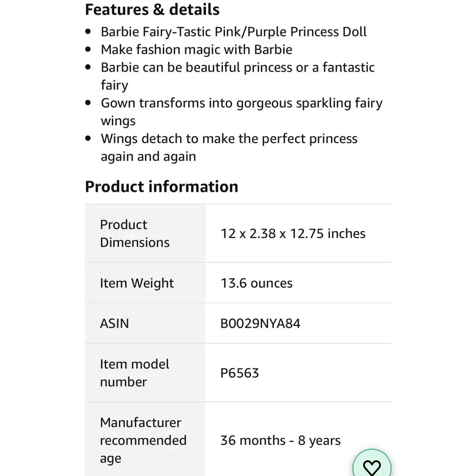476x476 pixels.
Task: Click the Features & details heading
Action: coord(152,10)
